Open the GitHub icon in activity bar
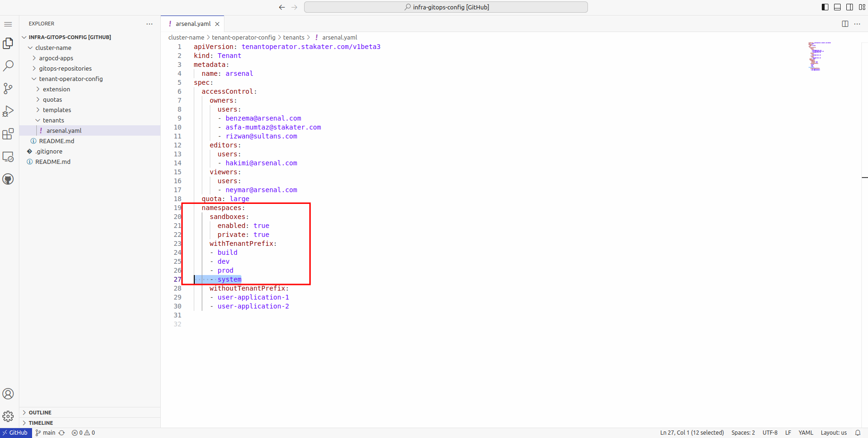This screenshot has width=868, height=438. click(8, 179)
